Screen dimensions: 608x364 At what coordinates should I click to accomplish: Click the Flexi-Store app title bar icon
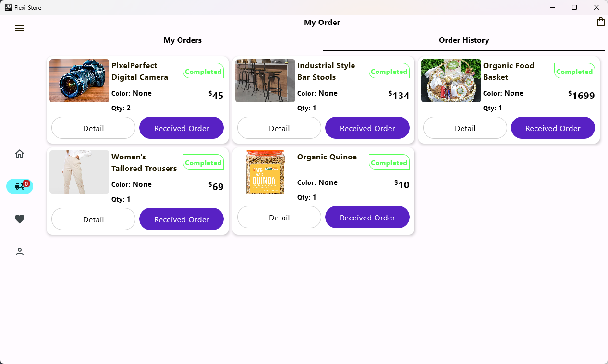(8, 7)
